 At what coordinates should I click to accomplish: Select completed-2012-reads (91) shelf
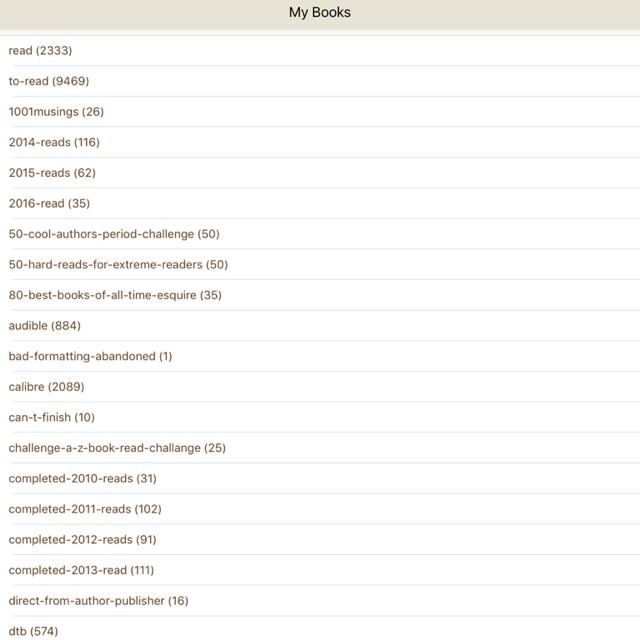click(82, 540)
